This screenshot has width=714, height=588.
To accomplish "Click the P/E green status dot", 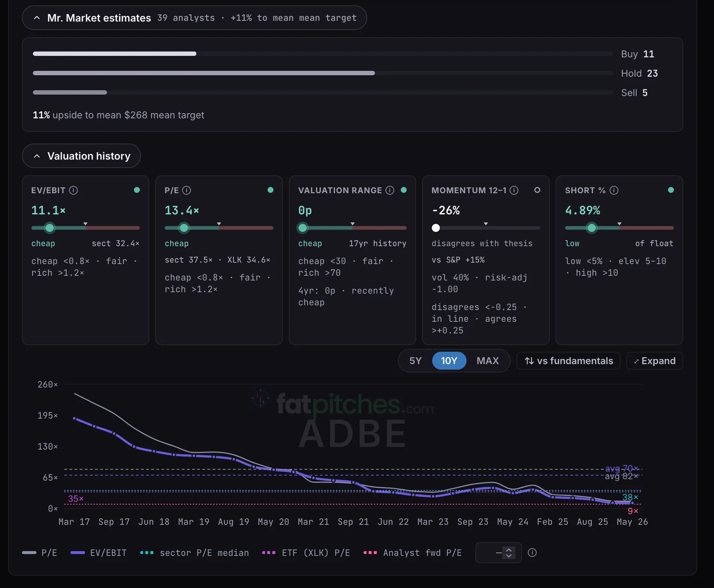I will [x=270, y=190].
